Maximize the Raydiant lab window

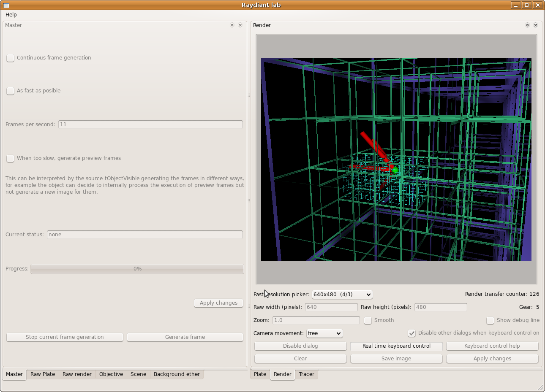tap(526, 5)
